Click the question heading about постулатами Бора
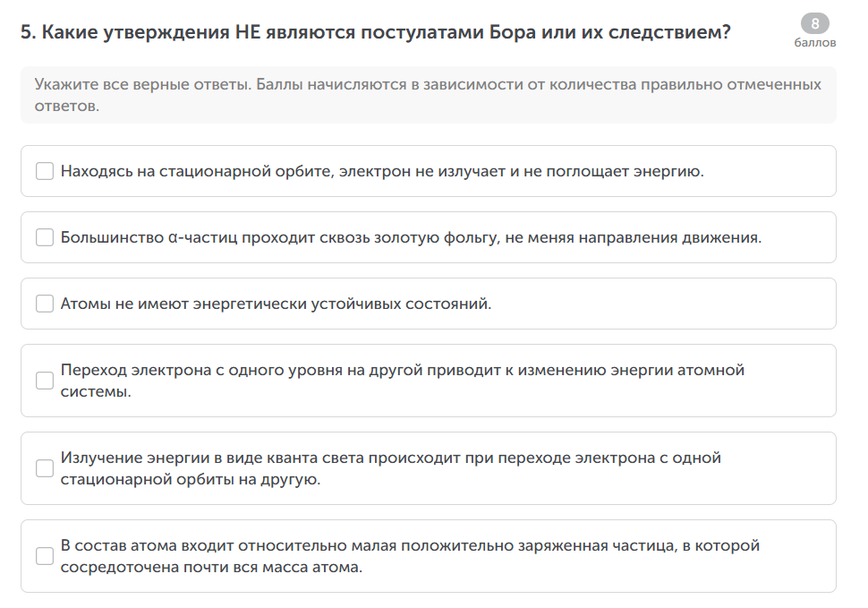The width and height of the screenshot is (868, 608). 376,33
